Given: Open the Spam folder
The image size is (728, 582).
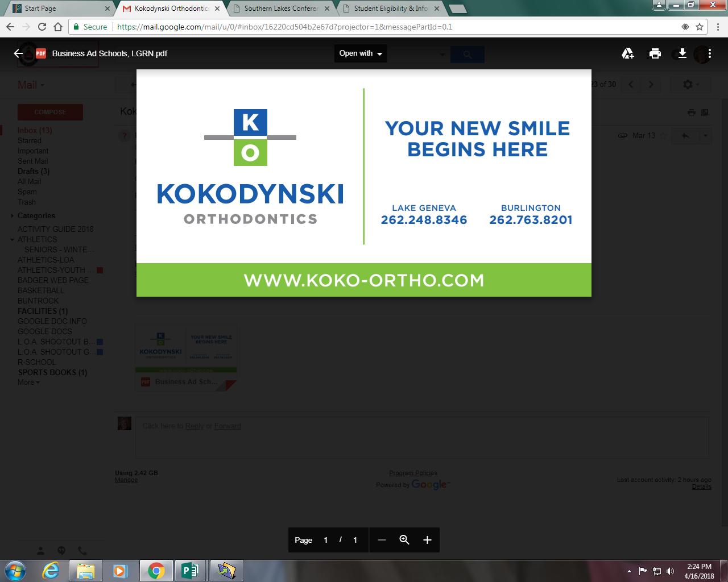Looking at the screenshot, I should coord(27,192).
